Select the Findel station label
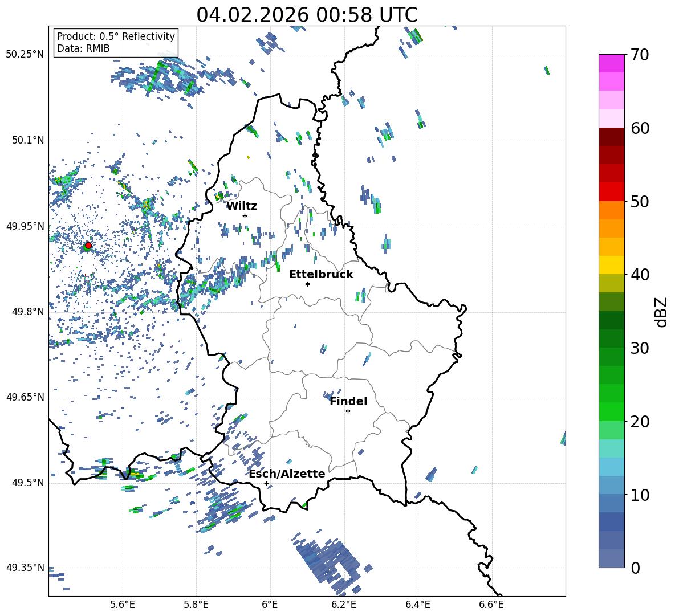 click(x=348, y=401)
